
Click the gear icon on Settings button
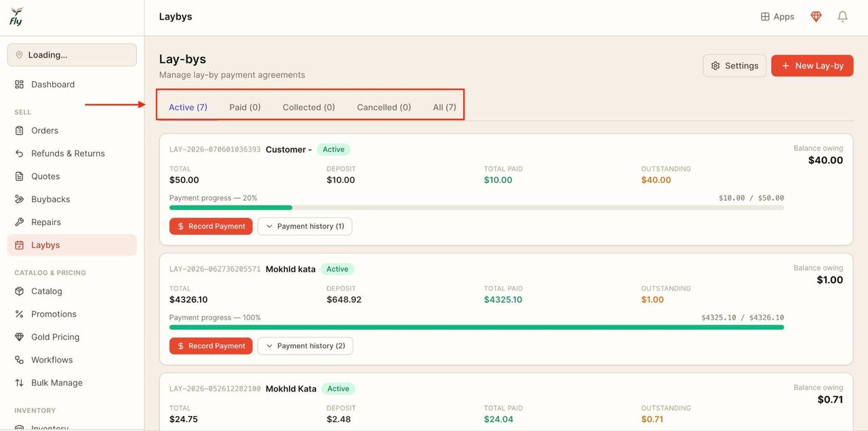(715, 66)
